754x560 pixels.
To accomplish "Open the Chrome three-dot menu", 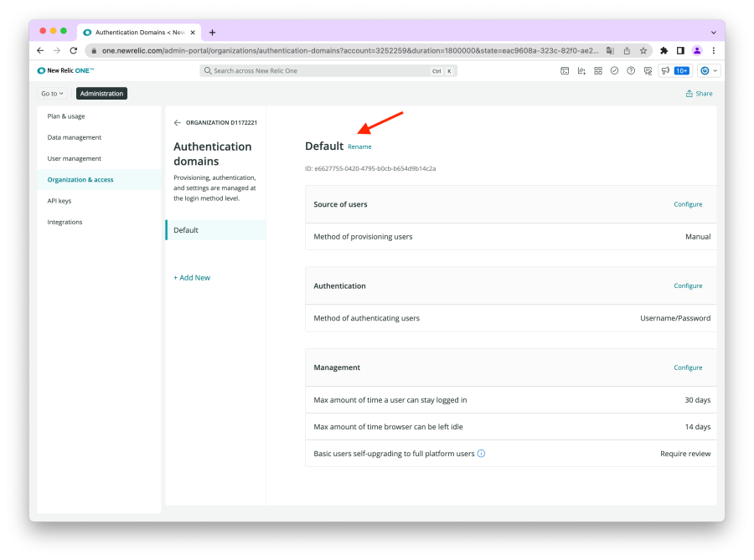I will tap(713, 50).
